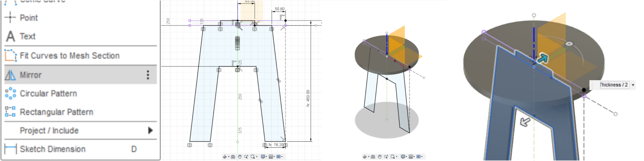The height and width of the screenshot is (161, 644).
Task: Select Sketch Dimension from the menu
Action: [x=53, y=149]
